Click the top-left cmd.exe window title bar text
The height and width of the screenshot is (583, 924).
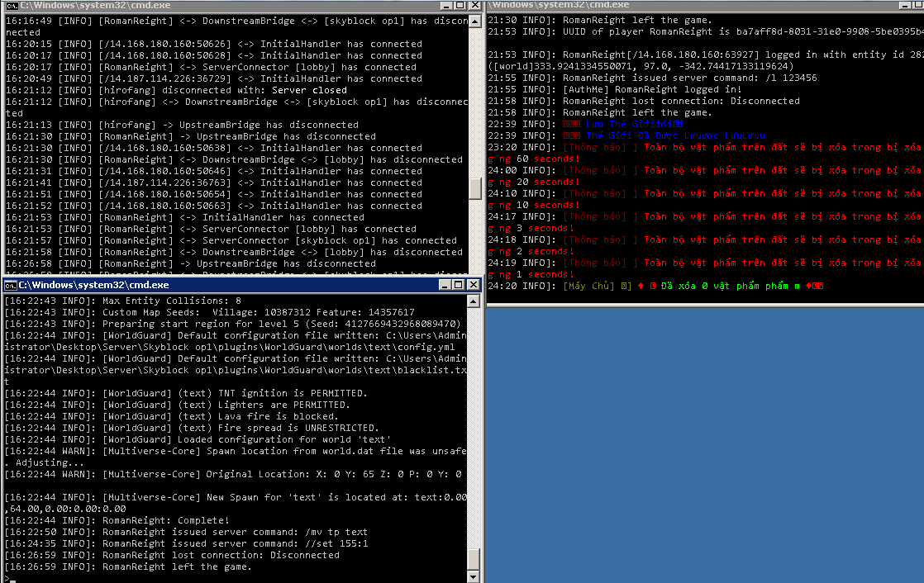[x=96, y=5]
